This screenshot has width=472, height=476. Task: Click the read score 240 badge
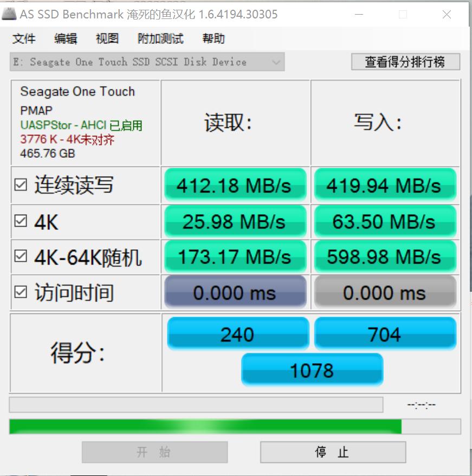tap(237, 333)
